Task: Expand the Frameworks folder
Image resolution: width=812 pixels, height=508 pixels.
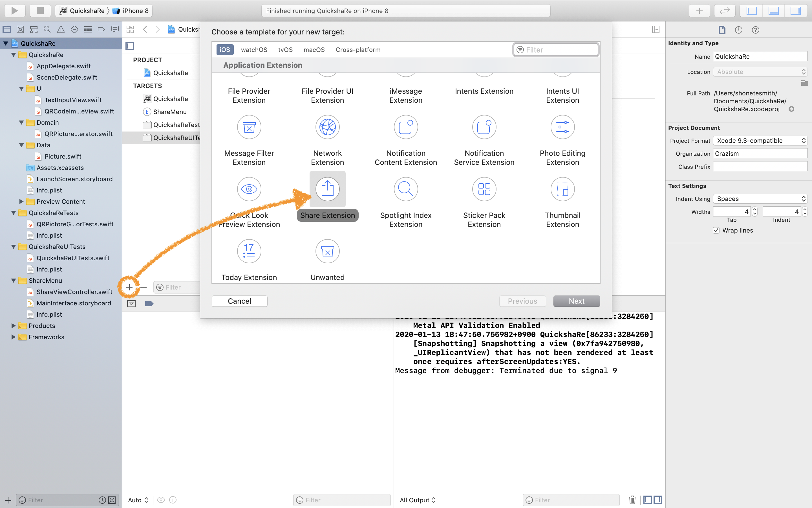Action: pos(14,337)
